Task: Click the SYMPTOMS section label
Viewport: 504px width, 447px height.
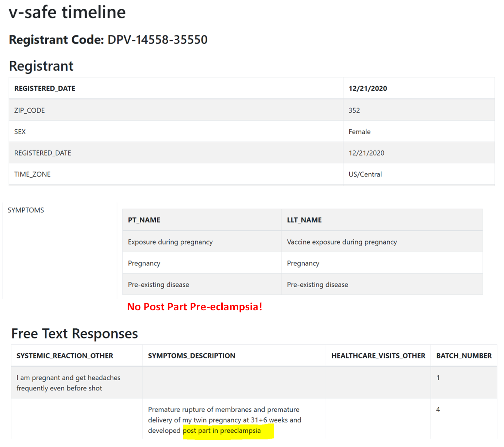Action: [x=26, y=210]
